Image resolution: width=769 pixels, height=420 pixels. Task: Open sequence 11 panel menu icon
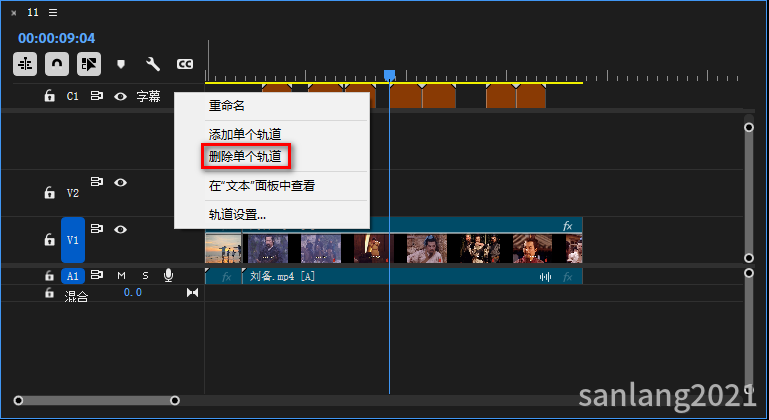[x=53, y=13]
